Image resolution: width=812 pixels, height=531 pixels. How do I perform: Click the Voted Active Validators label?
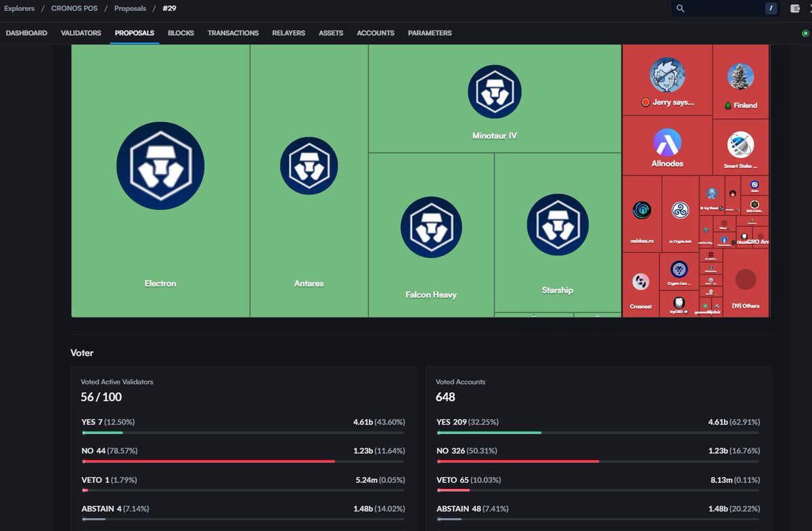(x=117, y=382)
